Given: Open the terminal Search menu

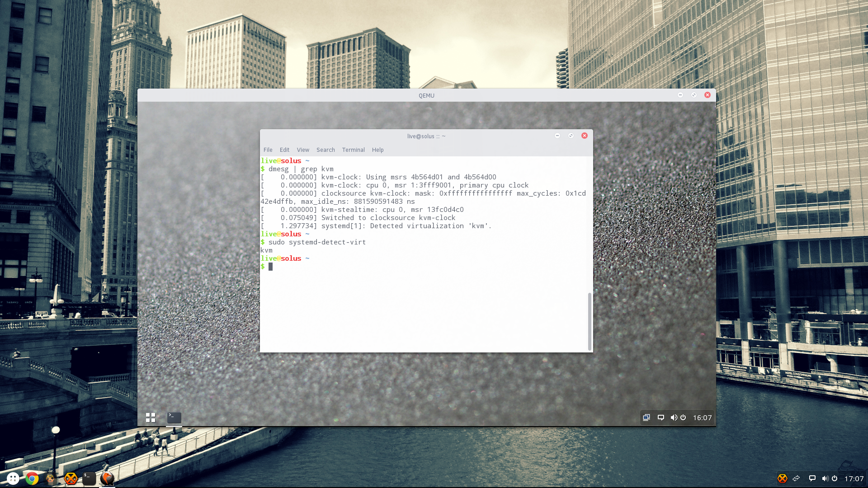Looking at the screenshot, I should point(325,150).
